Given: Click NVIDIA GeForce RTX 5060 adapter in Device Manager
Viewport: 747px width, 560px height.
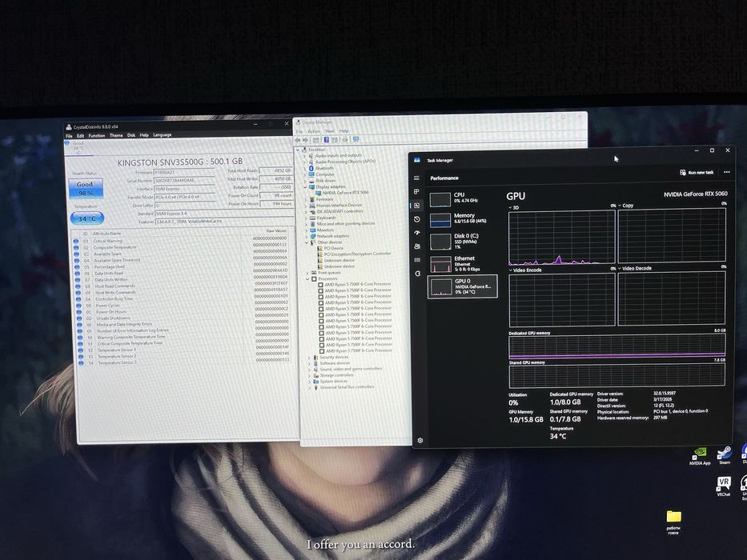Looking at the screenshot, I should pos(343,193).
